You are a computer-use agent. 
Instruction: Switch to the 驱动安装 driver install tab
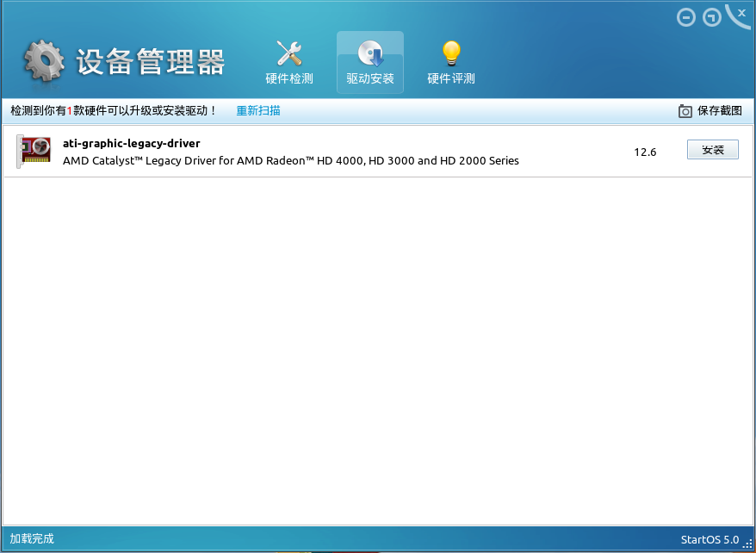click(x=369, y=63)
